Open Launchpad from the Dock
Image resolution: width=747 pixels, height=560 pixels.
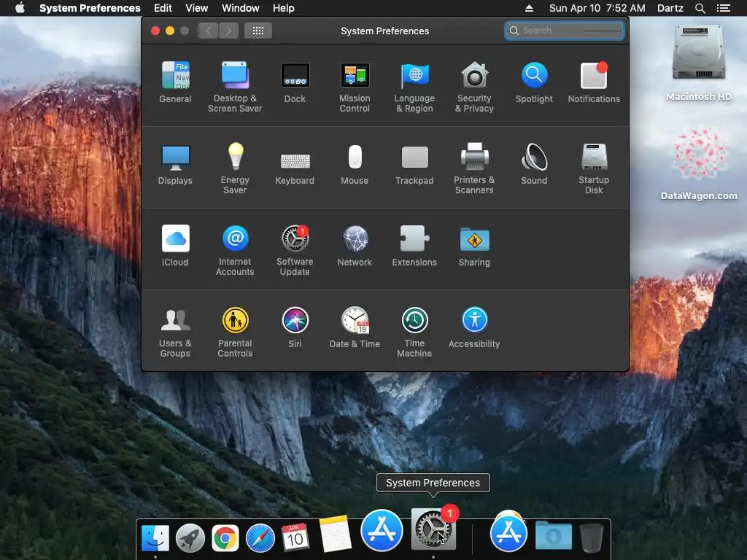(190, 538)
